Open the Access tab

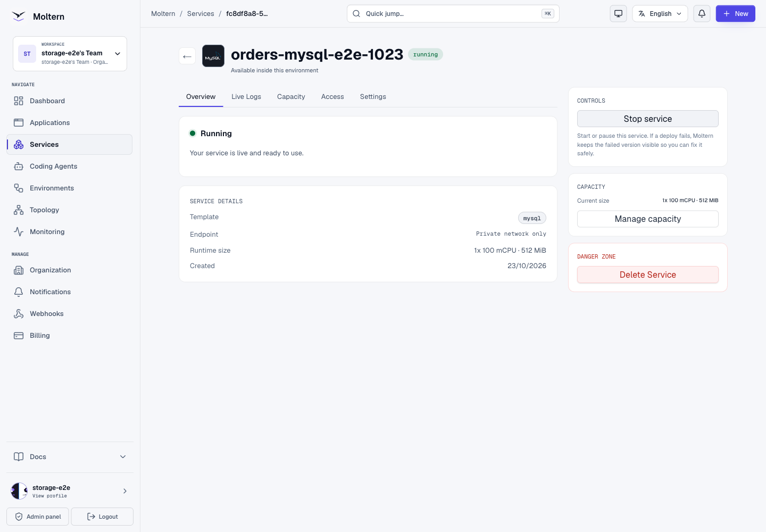click(332, 97)
